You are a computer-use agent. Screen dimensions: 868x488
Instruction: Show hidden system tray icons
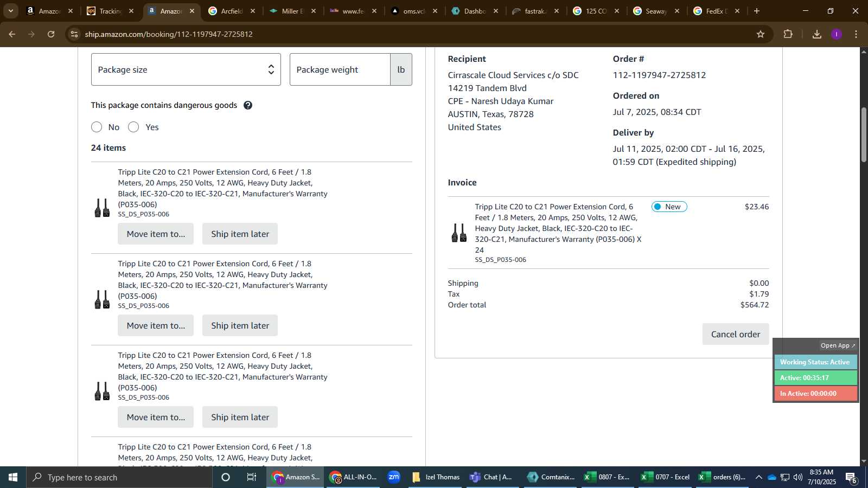(x=758, y=477)
